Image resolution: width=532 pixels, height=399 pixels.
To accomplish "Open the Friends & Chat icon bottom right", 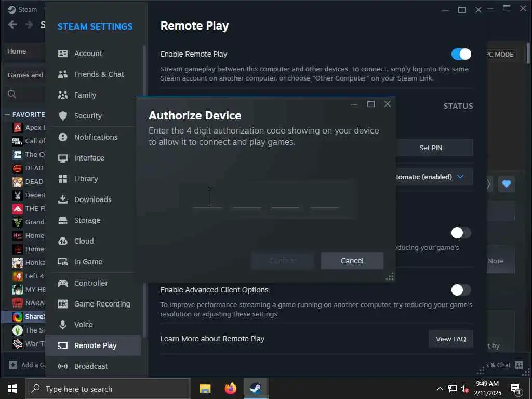I will 519,365.
